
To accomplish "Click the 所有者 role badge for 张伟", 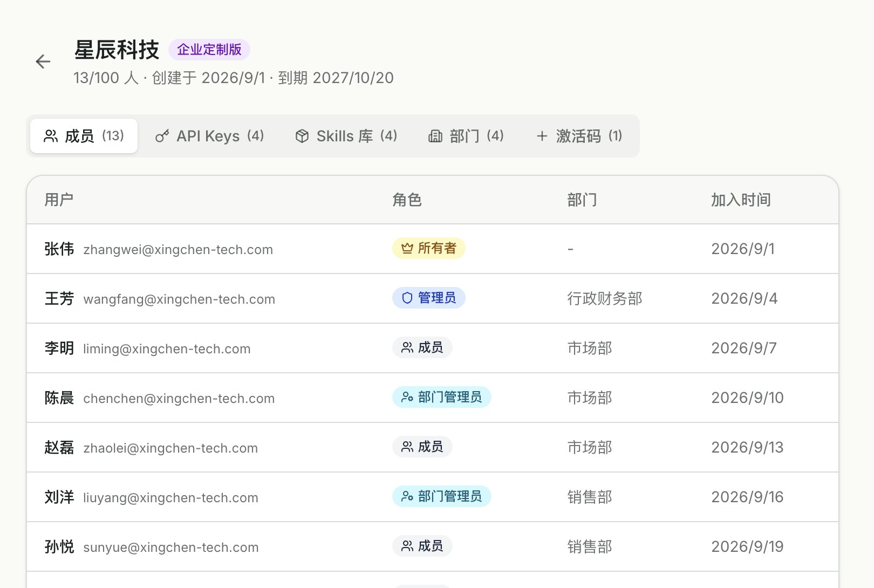I will tap(429, 248).
